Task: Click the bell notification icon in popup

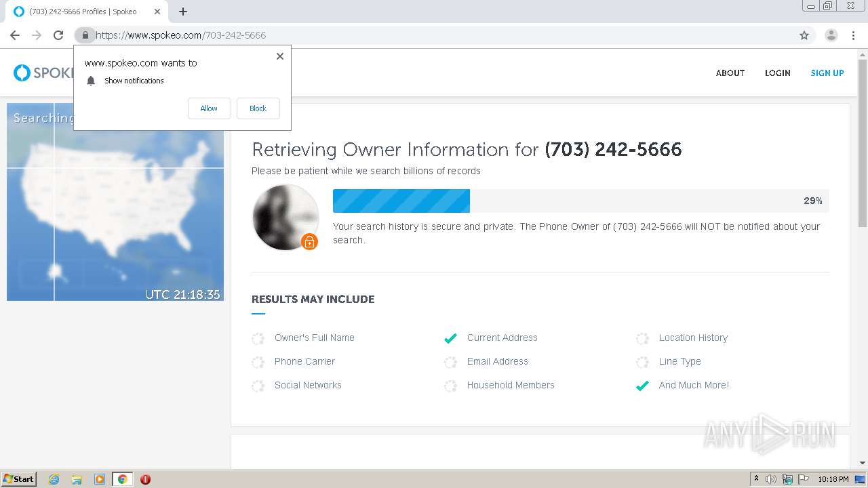Action: 91,81
